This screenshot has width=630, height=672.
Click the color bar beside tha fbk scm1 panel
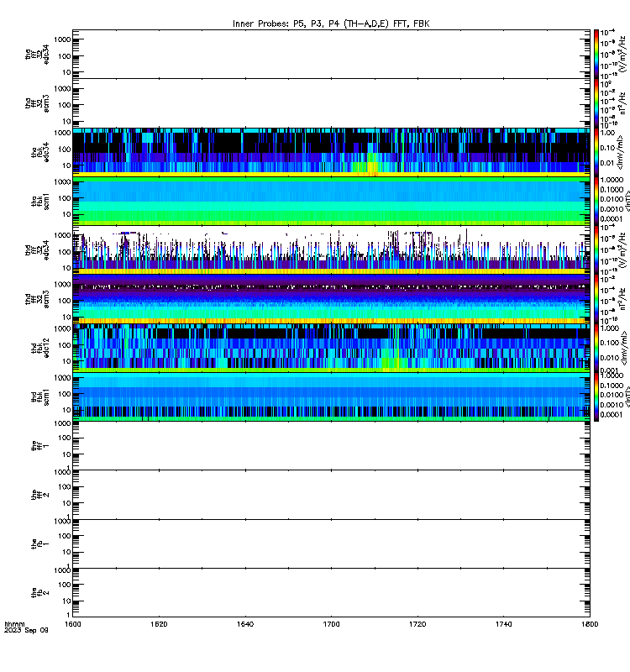596,201
